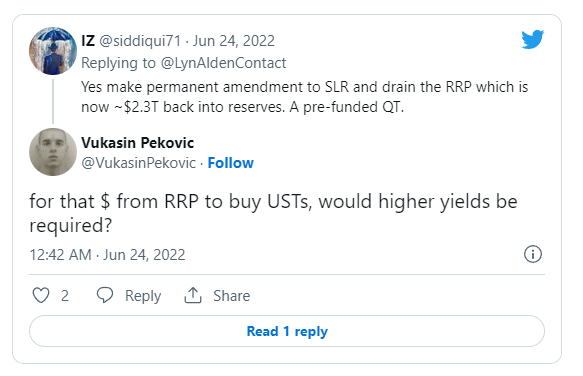Click the reply speech bubble icon
The height and width of the screenshot is (376, 583).
click(x=105, y=296)
